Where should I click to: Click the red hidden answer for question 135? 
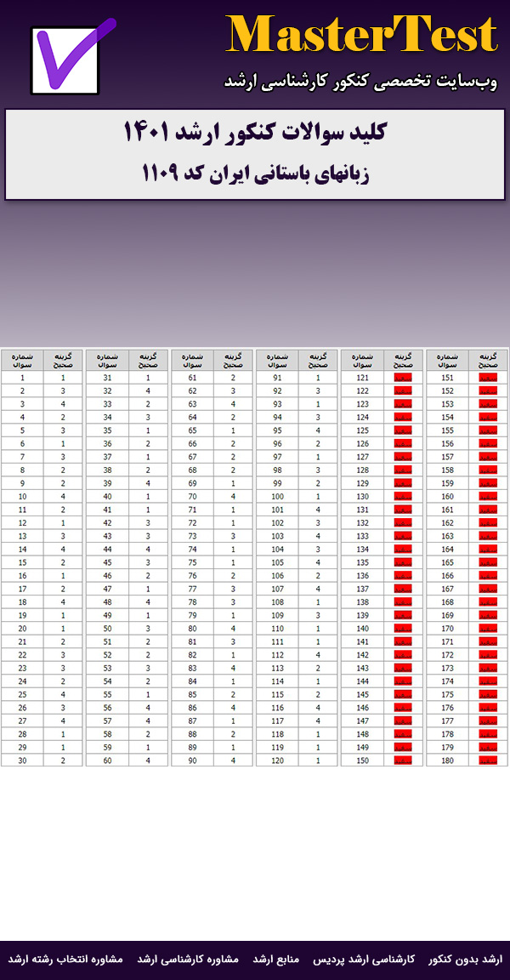coord(403,562)
